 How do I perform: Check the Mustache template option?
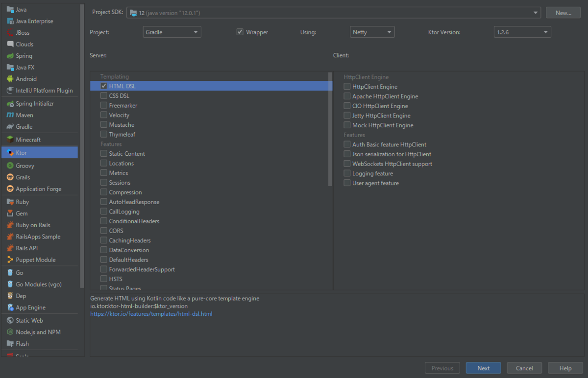pyautogui.click(x=104, y=125)
